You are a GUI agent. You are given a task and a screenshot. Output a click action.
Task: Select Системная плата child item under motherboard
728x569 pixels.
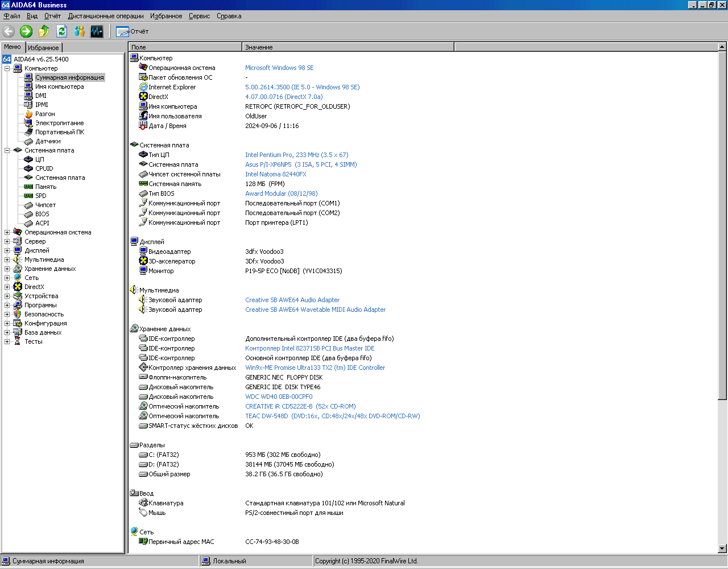click(60, 178)
